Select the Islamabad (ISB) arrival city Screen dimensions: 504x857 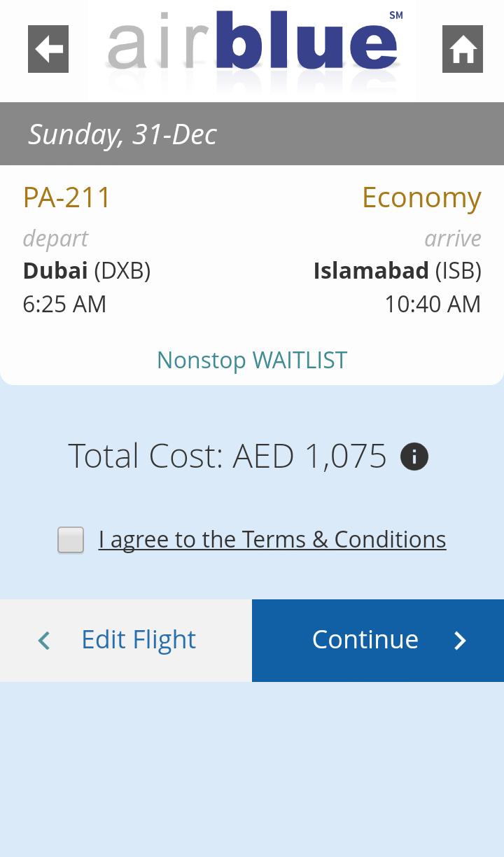pos(397,270)
